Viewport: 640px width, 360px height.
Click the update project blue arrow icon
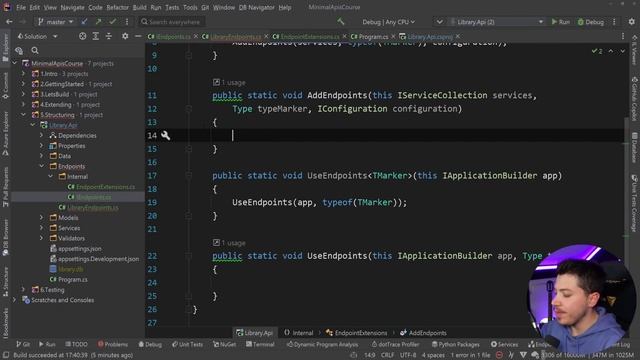(x=84, y=22)
